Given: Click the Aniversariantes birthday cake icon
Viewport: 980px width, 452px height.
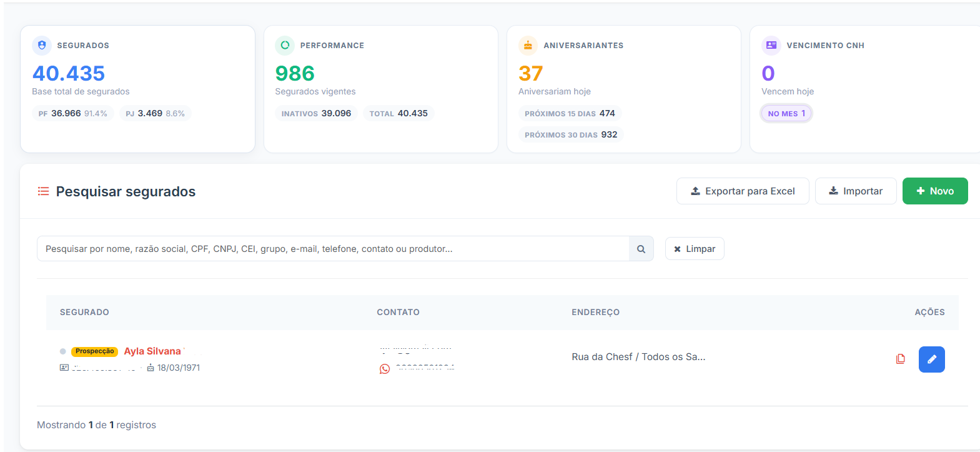Looking at the screenshot, I should 528,45.
